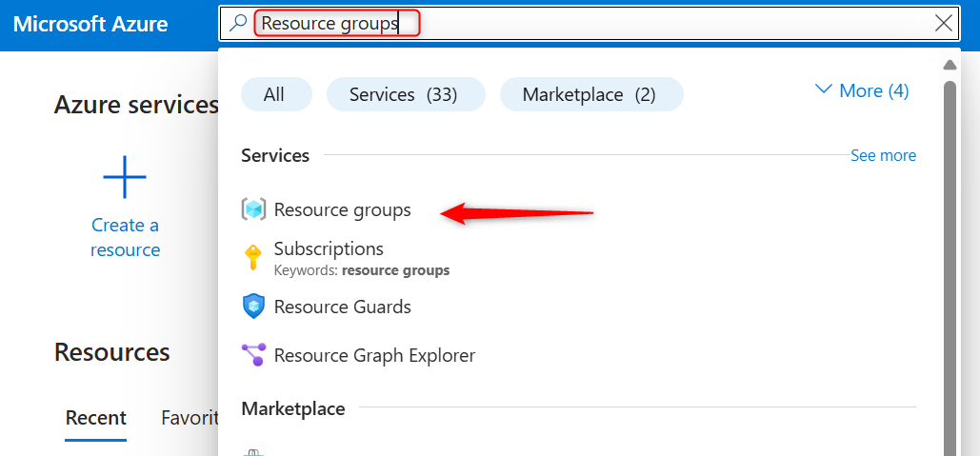
Task: Click the Create a resource link
Action: pyautogui.click(x=125, y=237)
